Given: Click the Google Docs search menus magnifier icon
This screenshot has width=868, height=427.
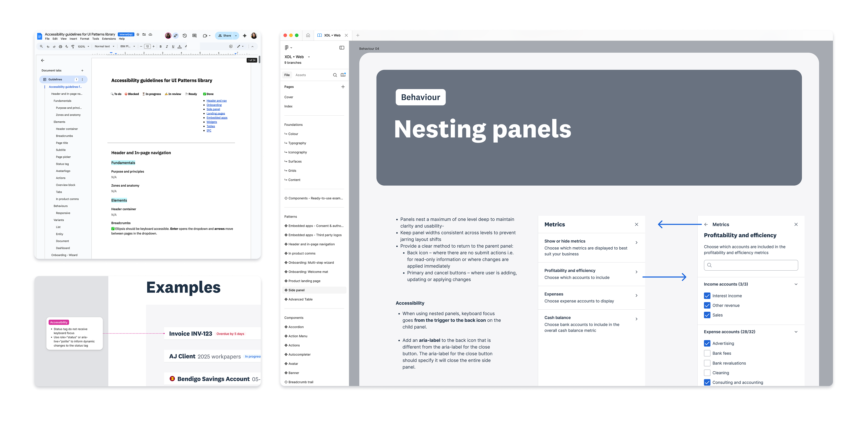Looking at the screenshot, I should coord(41,46).
